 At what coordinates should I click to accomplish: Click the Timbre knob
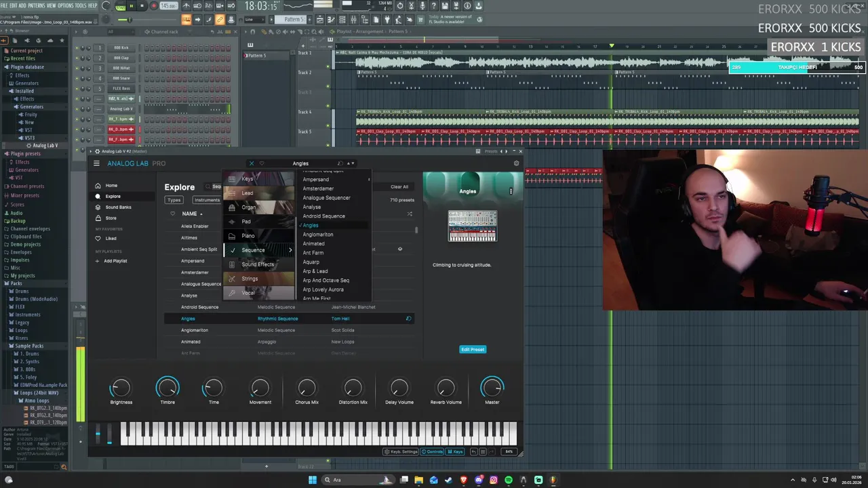[167, 388]
